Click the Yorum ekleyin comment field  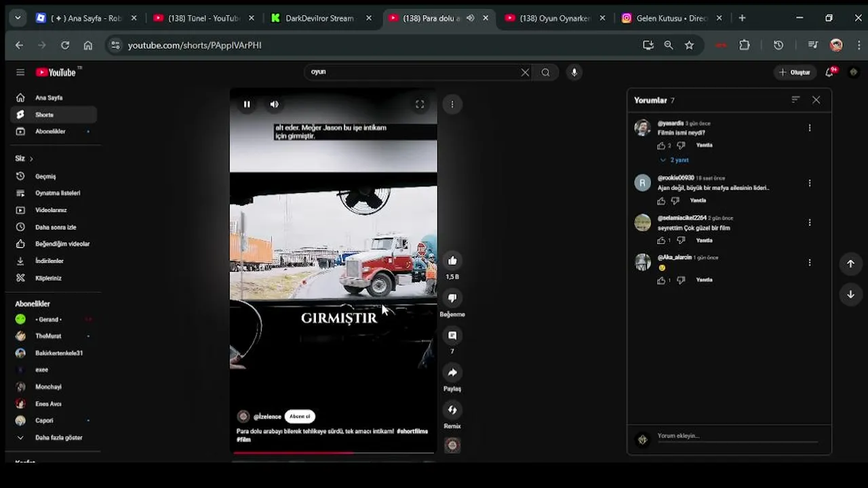click(x=737, y=436)
